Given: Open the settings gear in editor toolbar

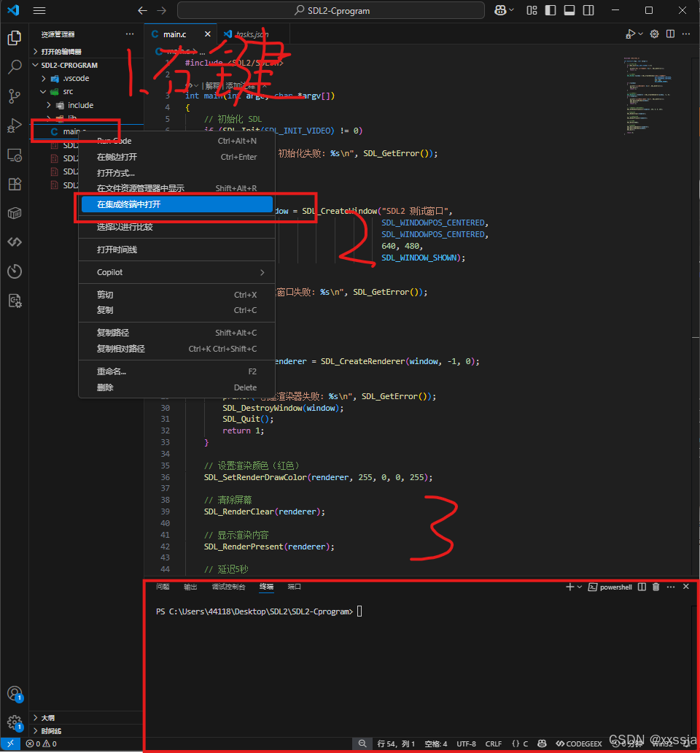Looking at the screenshot, I should tap(654, 34).
